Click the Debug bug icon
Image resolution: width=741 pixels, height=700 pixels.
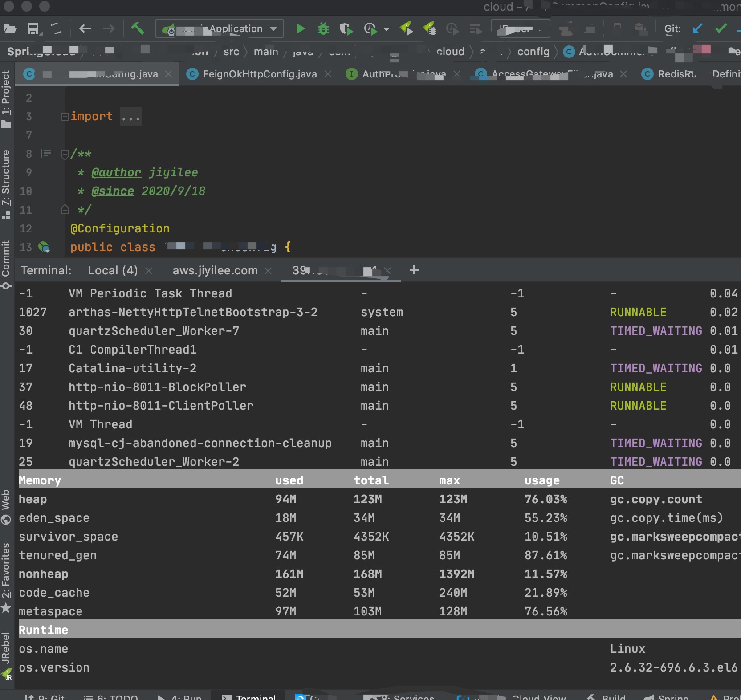323,29
